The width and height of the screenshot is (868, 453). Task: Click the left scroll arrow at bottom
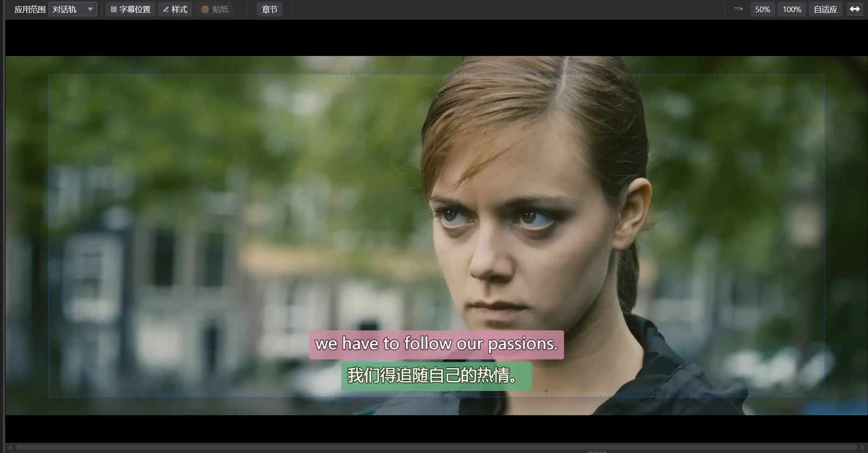(x=10, y=447)
